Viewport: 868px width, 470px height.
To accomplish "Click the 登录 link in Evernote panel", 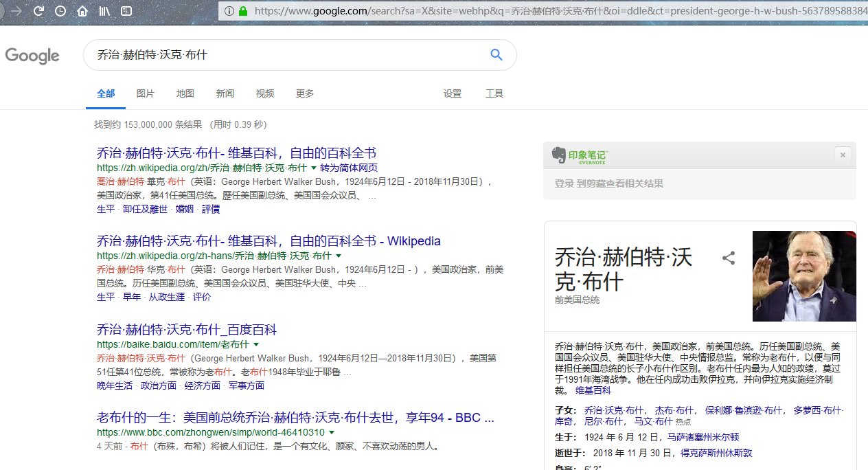I will pos(564,183).
